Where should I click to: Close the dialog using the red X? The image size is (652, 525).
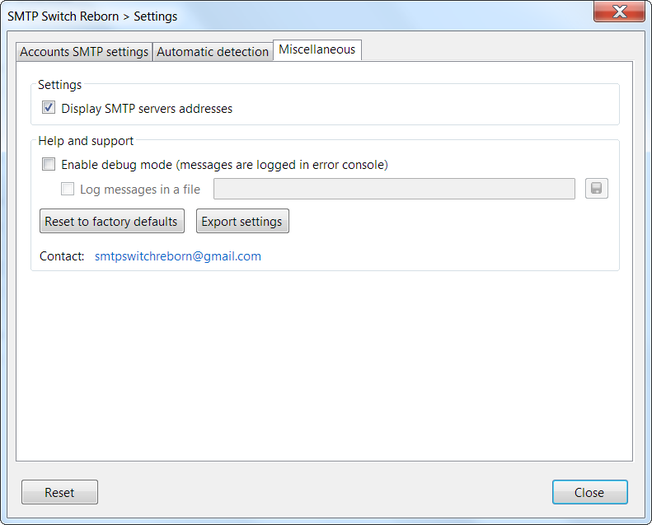tap(619, 11)
